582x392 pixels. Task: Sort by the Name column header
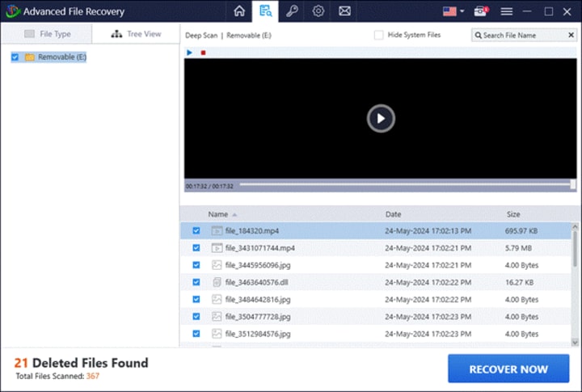[x=218, y=214]
